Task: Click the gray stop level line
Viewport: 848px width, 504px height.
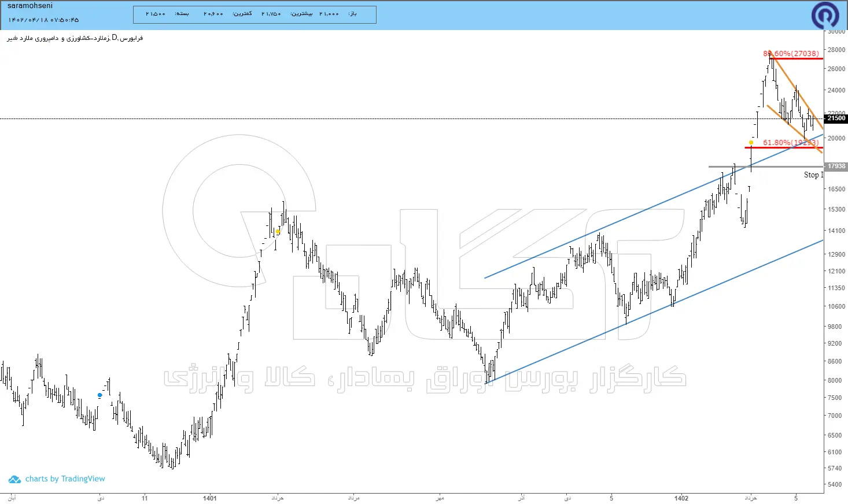Action: (x=766, y=166)
